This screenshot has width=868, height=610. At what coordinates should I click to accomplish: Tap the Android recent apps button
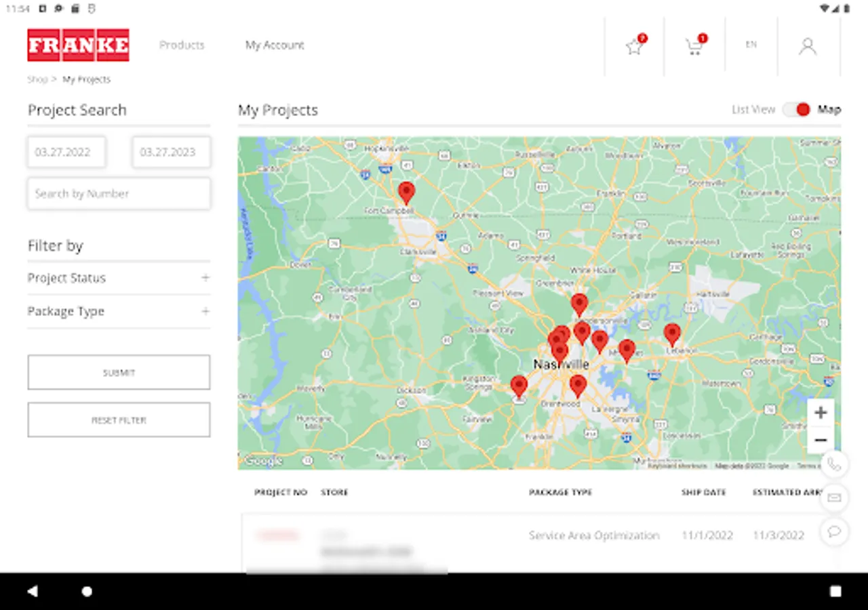pyautogui.click(x=835, y=591)
